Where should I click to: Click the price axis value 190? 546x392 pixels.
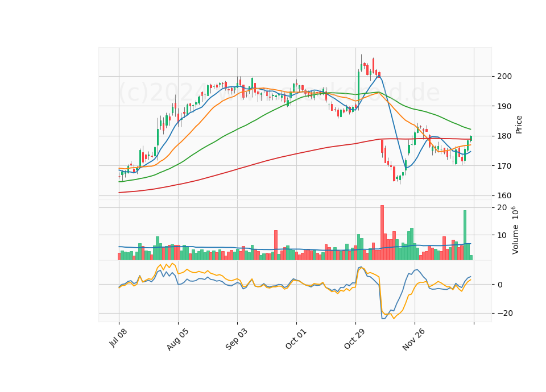[x=504, y=106]
